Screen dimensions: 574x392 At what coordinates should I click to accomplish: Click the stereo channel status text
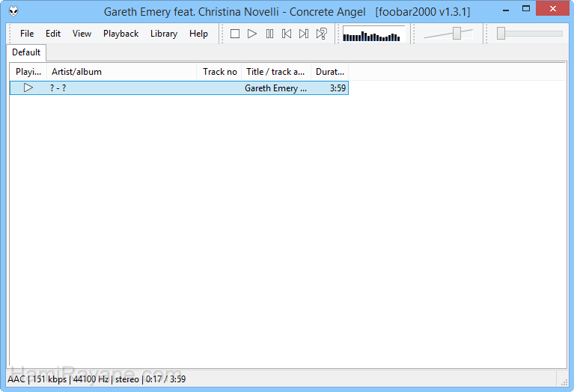coord(127,379)
